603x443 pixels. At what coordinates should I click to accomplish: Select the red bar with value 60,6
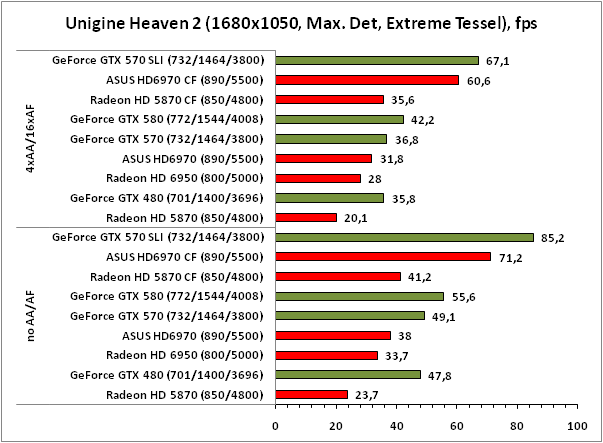pos(367,80)
